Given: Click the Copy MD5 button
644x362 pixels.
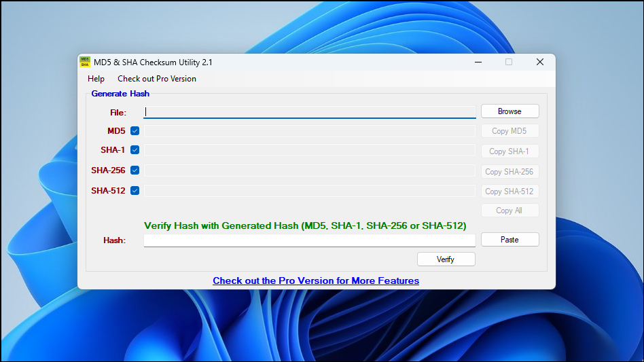Looking at the screenshot, I should pos(509,131).
